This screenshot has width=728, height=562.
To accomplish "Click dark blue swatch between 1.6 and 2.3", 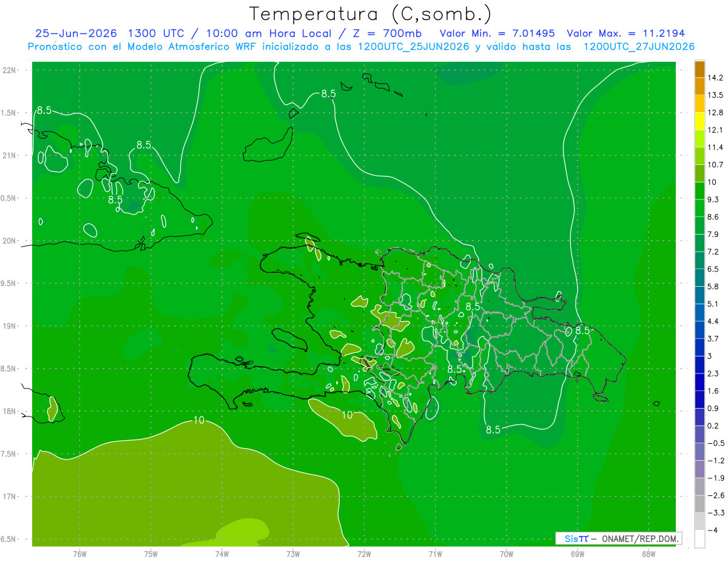I will (x=699, y=382).
